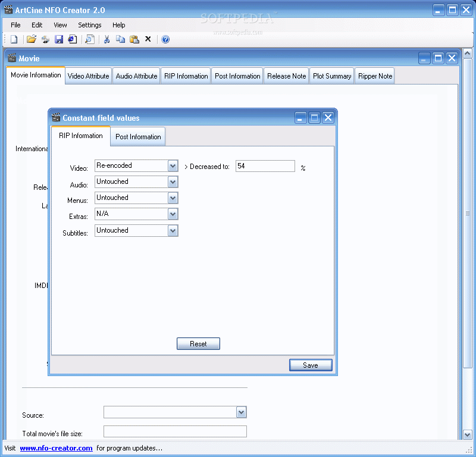
Task: Open the Subtitles dropdown
Action: [x=173, y=231]
